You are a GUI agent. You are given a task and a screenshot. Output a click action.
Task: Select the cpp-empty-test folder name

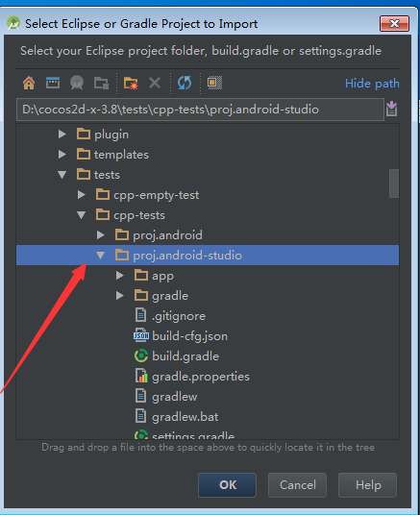156,195
